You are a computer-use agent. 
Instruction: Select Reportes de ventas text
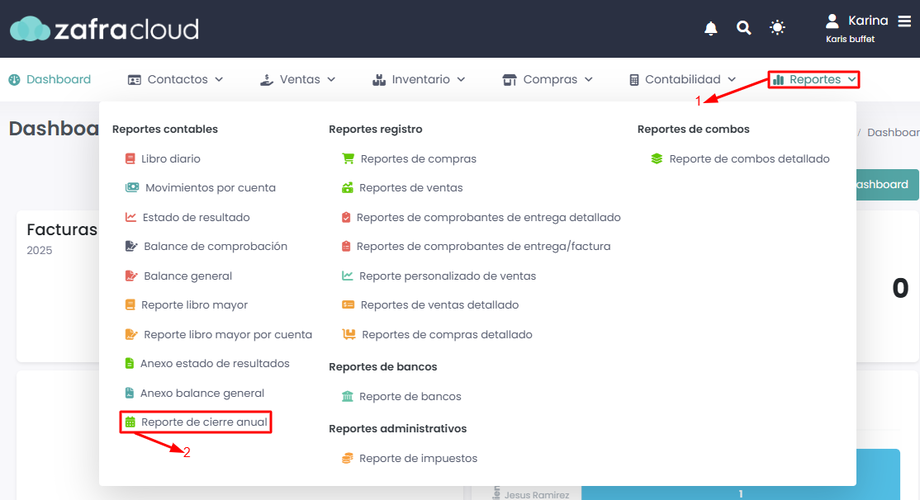[x=411, y=188]
